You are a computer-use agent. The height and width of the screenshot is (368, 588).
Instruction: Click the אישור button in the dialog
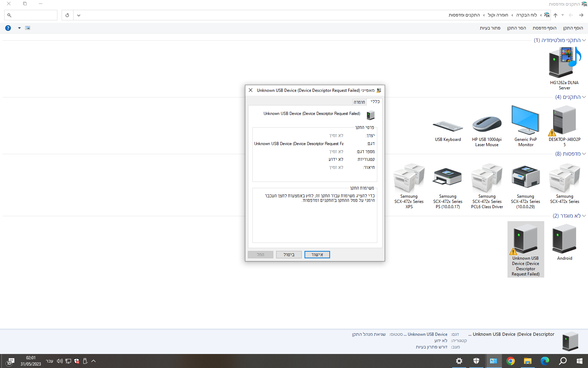(317, 255)
